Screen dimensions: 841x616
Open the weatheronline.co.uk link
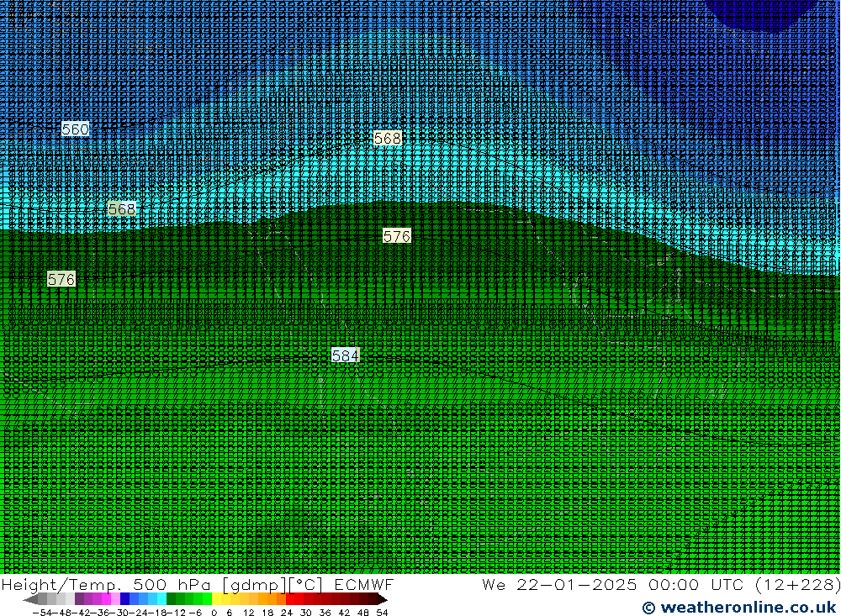[738, 607]
